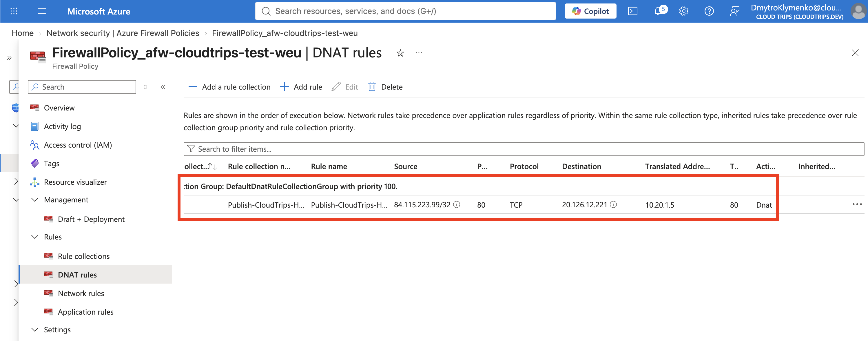
Task: Click the user account avatar
Action: click(x=858, y=11)
